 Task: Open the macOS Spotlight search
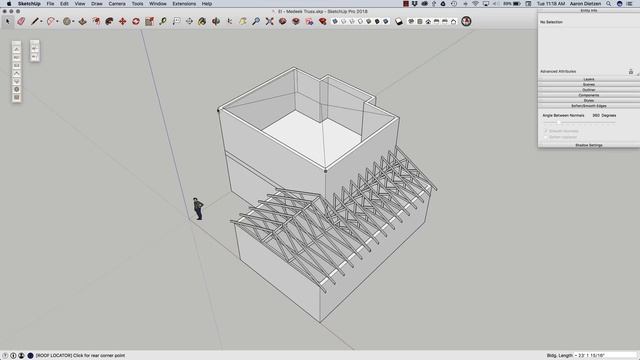609,4
